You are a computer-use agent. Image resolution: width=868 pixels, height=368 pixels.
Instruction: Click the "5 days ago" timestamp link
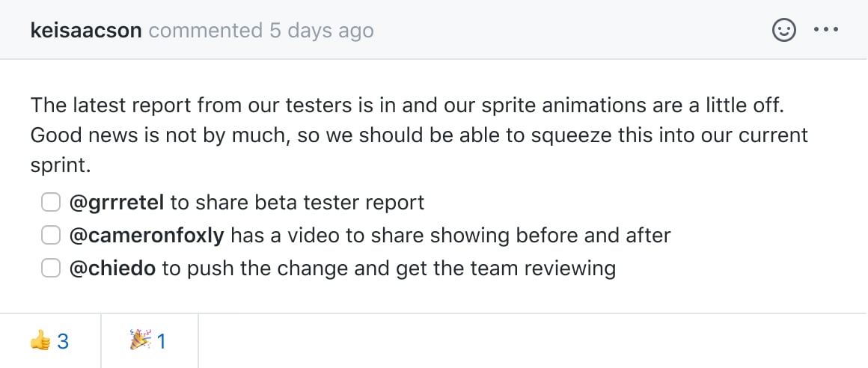coord(322,31)
